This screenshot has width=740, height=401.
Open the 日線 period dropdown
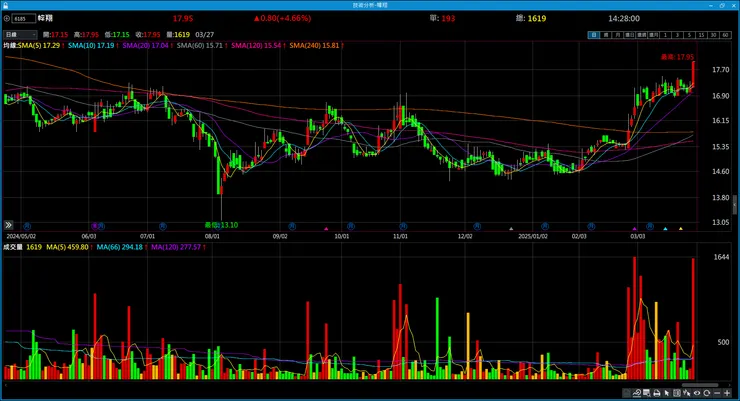click(20, 34)
